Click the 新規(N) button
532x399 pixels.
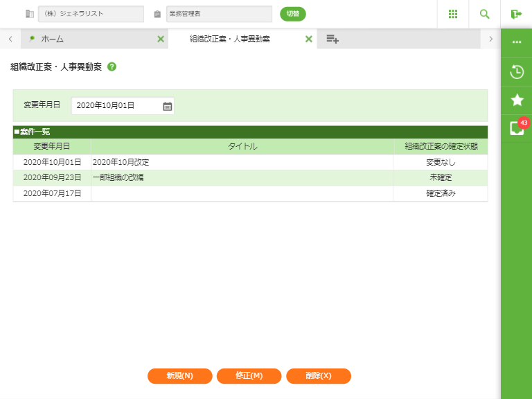tap(179, 375)
